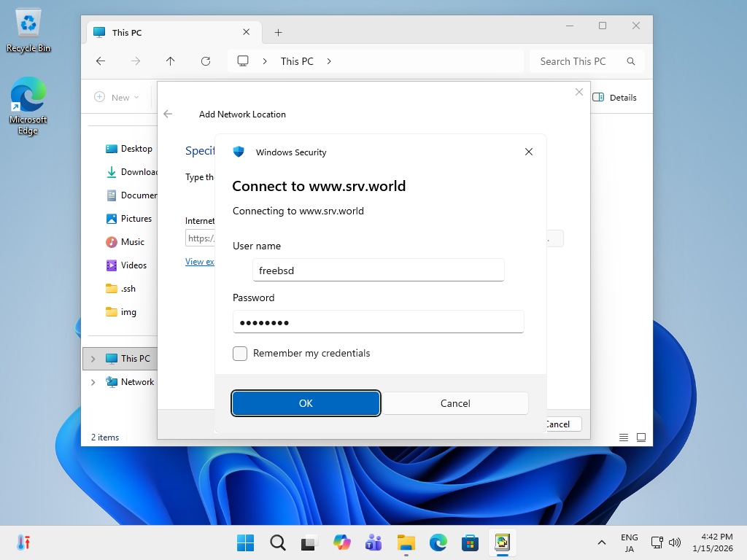
Task: Go back in Add Network Location wizard
Action: 168,114
